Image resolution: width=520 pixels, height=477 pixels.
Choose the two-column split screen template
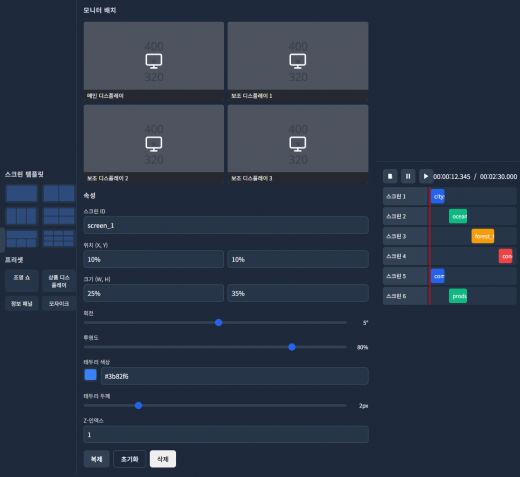(59, 193)
